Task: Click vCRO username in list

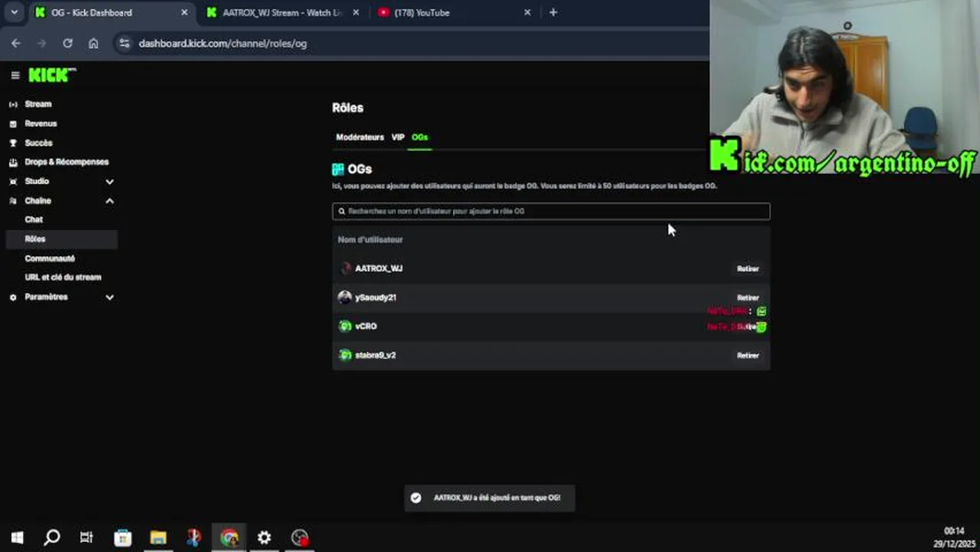Action: coord(366,327)
